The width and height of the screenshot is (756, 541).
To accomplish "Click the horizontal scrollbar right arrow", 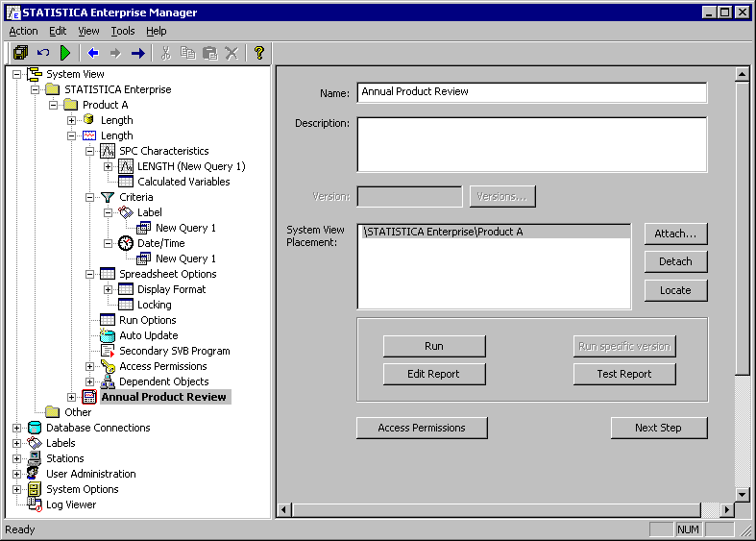I will [727, 509].
